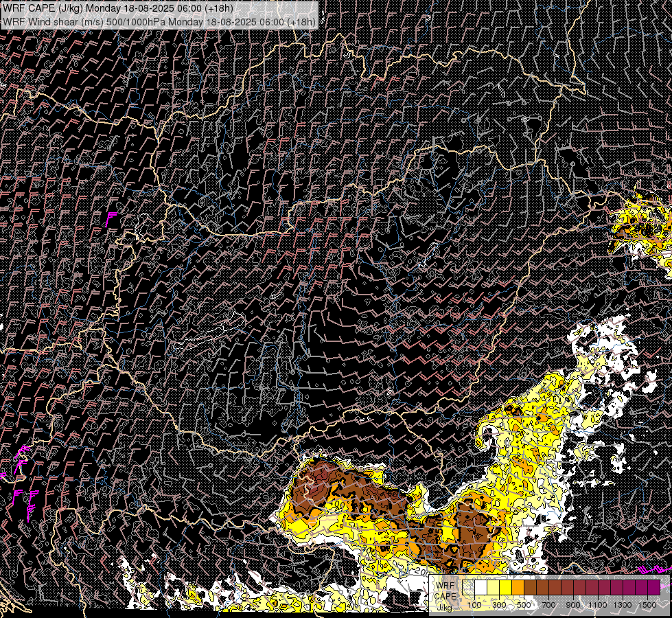Click the WRF Wind shear title line
Image resolution: width=672 pixels, height=618 pixels.
(159, 21)
